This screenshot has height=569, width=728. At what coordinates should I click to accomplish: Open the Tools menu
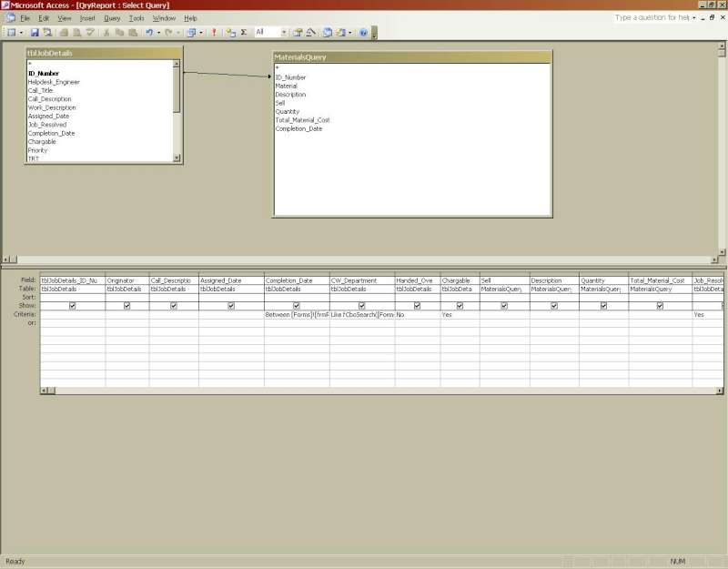coord(136,18)
